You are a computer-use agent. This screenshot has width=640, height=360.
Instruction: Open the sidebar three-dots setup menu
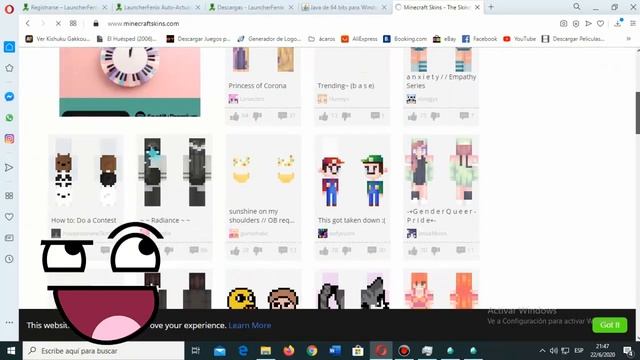click(x=9, y=322)
